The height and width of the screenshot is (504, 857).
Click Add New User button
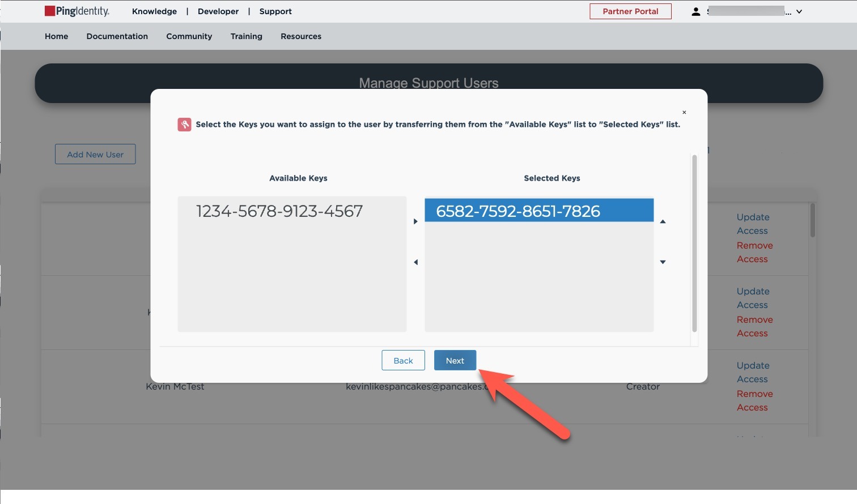(95, 154)
